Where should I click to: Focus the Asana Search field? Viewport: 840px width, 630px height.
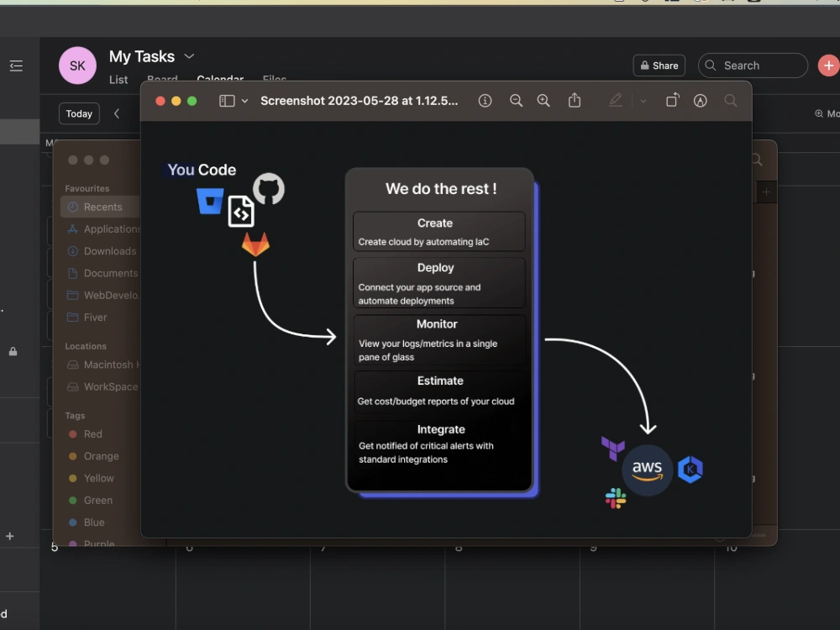click(753, 66)
